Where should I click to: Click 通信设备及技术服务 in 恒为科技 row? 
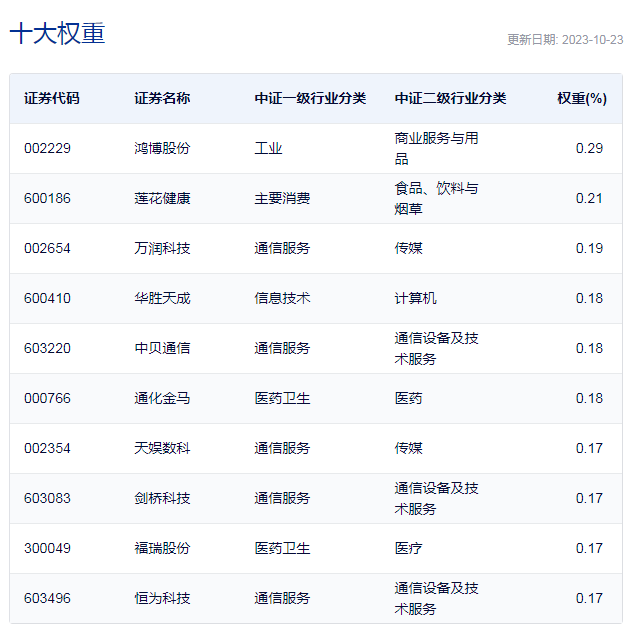pyautogui.click(x=437, y=599)
